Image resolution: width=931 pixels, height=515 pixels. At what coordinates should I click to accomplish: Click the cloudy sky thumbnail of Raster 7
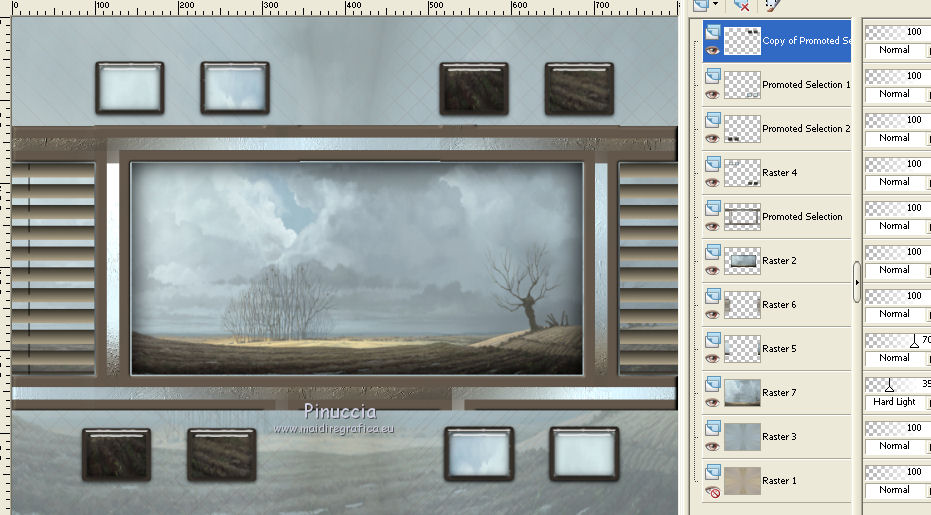742,393
